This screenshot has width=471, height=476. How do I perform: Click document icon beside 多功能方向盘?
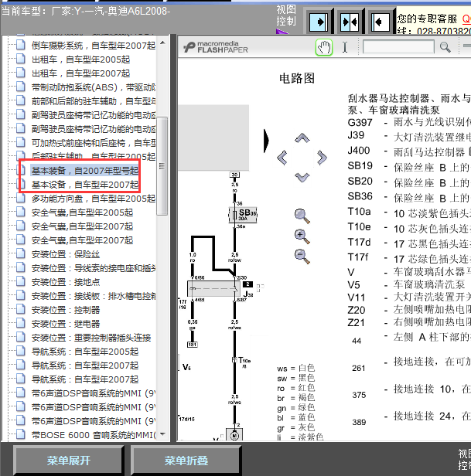[21, 199]
